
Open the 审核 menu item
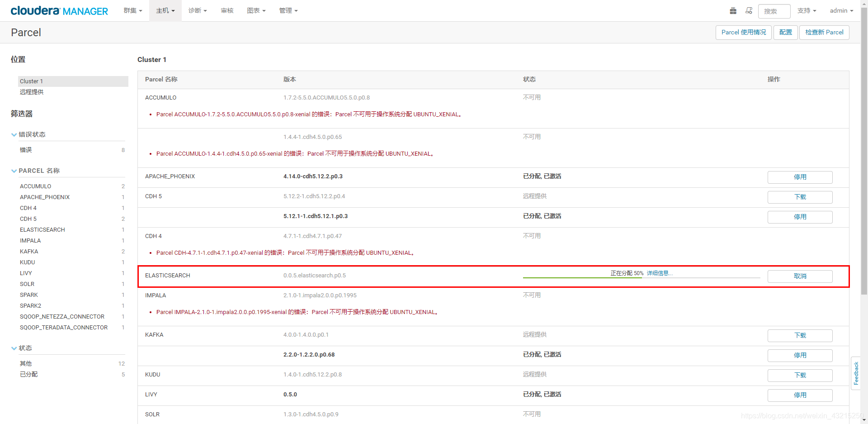pyautogui.click(x=227, y=10)
